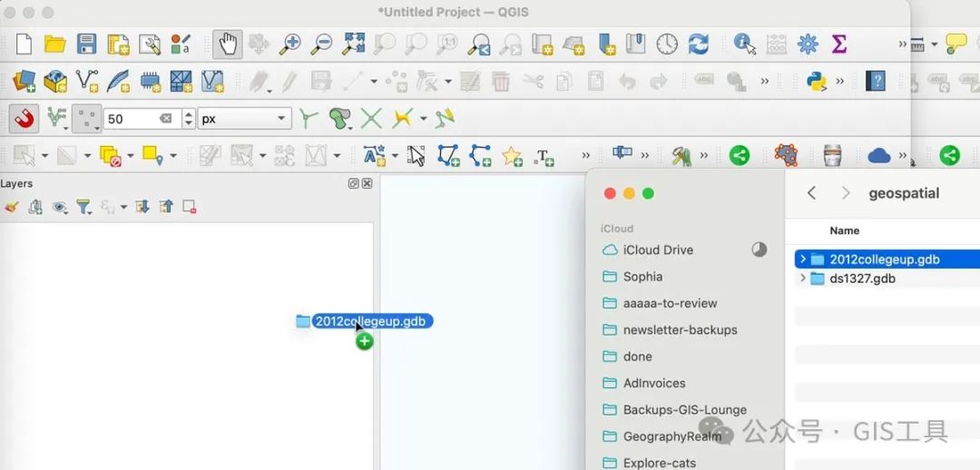Open the Python Console icon
This screenshot has height=470, width=980.
817,82
